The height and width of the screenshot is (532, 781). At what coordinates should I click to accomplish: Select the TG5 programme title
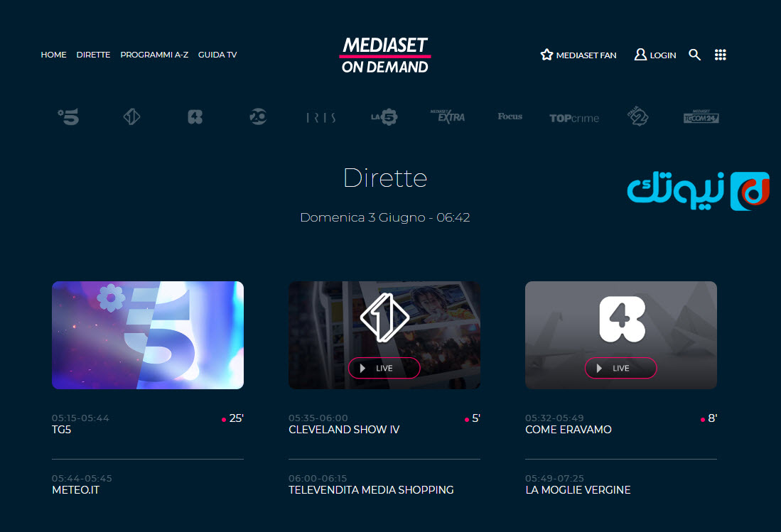61,430
